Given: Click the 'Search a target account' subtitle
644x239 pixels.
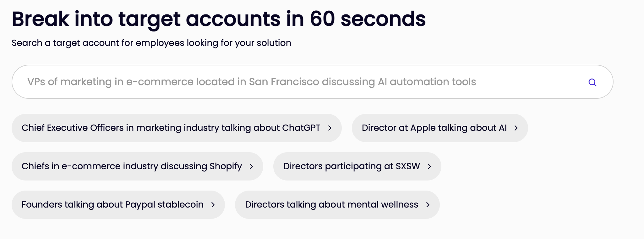Looking at the screenshot, I should pyautogui.click(x=151, y=43).
